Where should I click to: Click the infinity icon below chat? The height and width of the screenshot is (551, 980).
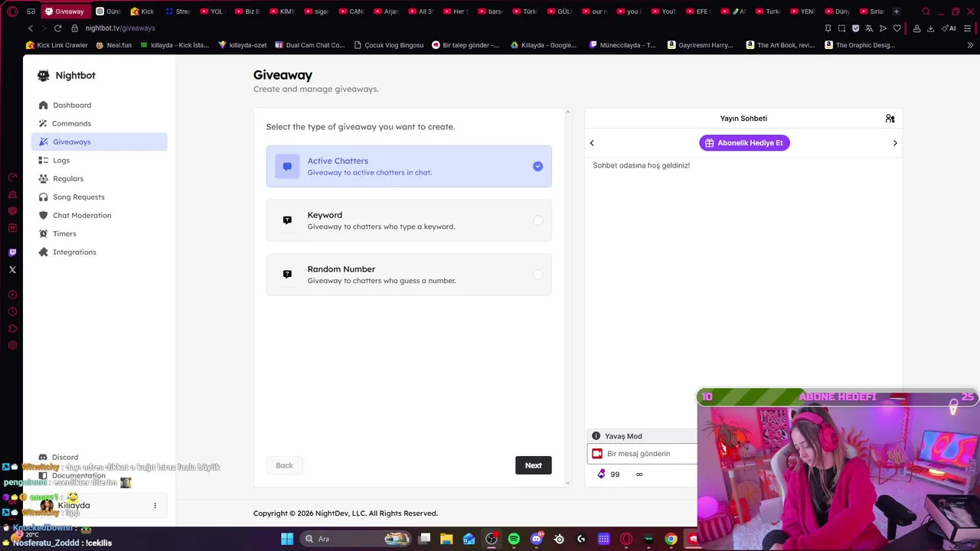(639, 474)
